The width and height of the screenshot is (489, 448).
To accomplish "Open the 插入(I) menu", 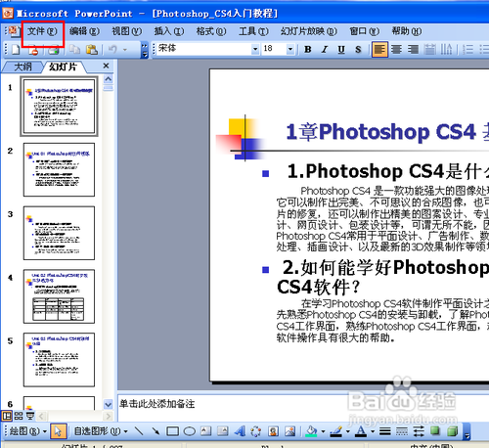I will 169,31.
